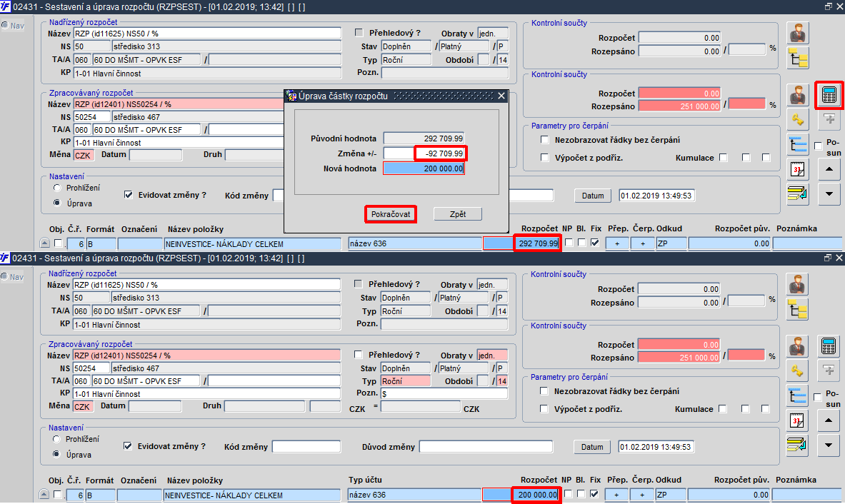Click the Nová hodnota field showing 200 000.00

pyautogui.click(x=424, y=168)
